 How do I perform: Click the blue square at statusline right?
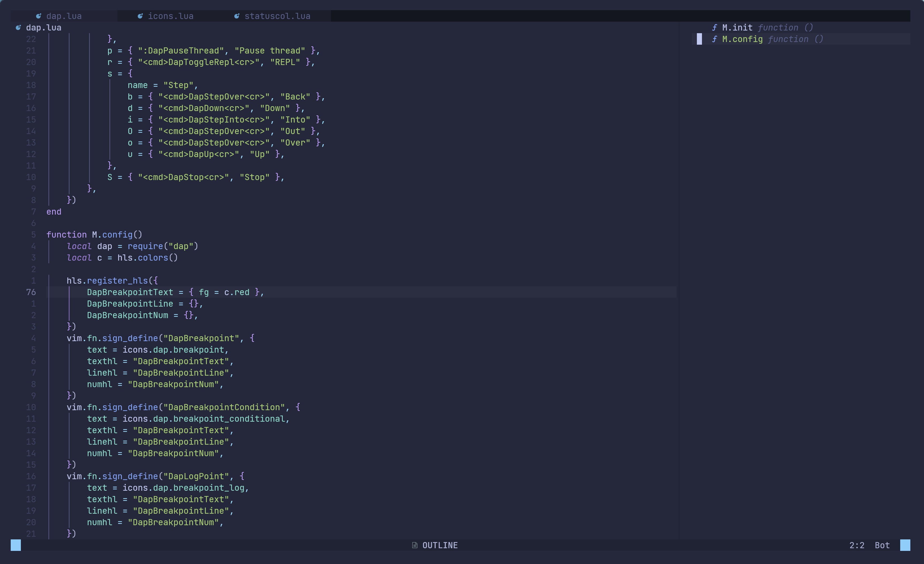pos(907,545)
